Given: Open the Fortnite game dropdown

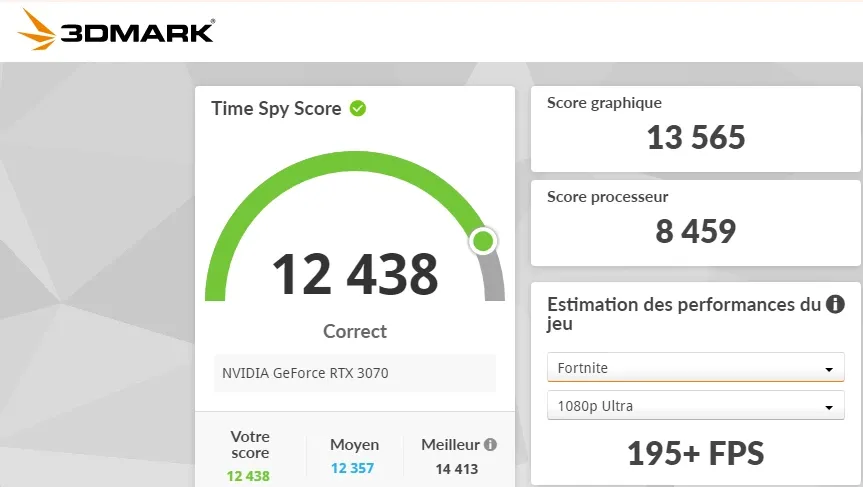Looking at the screenshot, I should (696, 368).
